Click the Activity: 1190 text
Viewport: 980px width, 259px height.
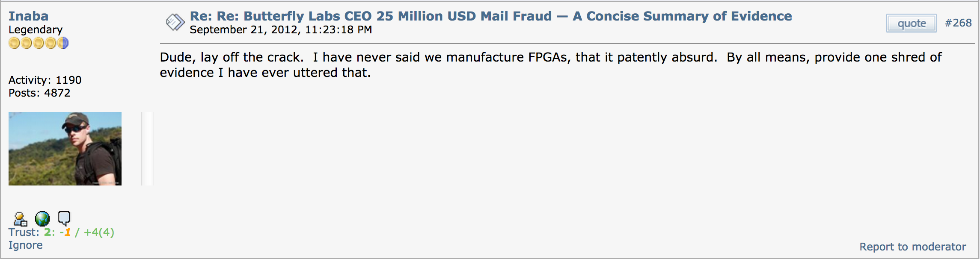[x=45, y=80]
